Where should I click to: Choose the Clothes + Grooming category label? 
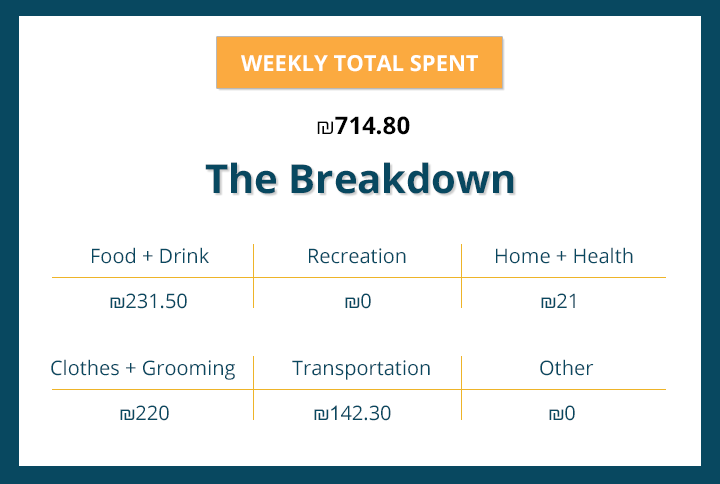coord(143,368)
